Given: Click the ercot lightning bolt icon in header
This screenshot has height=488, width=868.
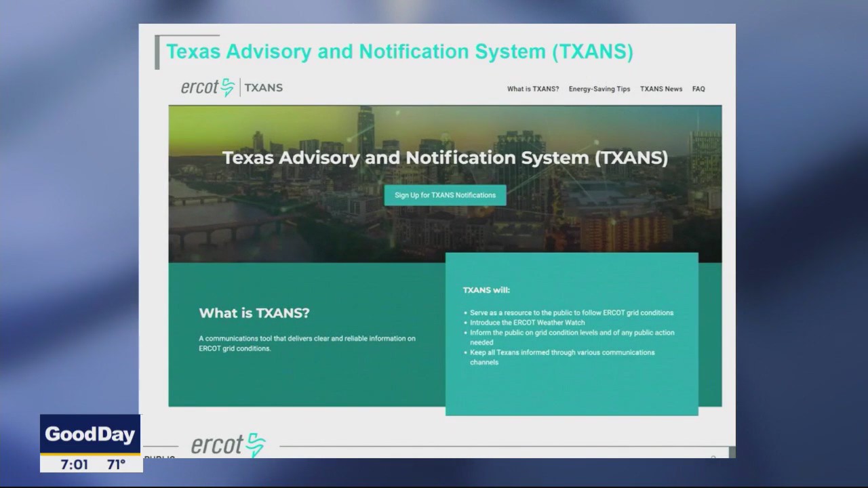Looking at the screenshot, I should click(x=227, y=87).
